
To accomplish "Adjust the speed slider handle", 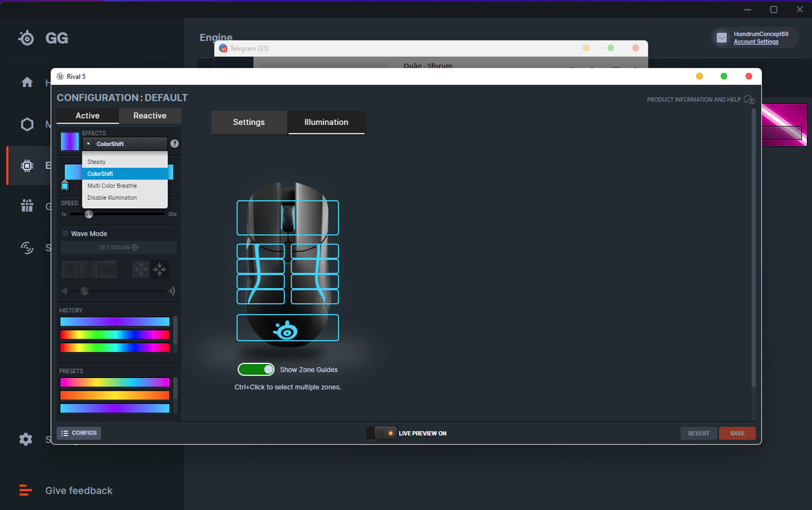I will coord(89,214).
